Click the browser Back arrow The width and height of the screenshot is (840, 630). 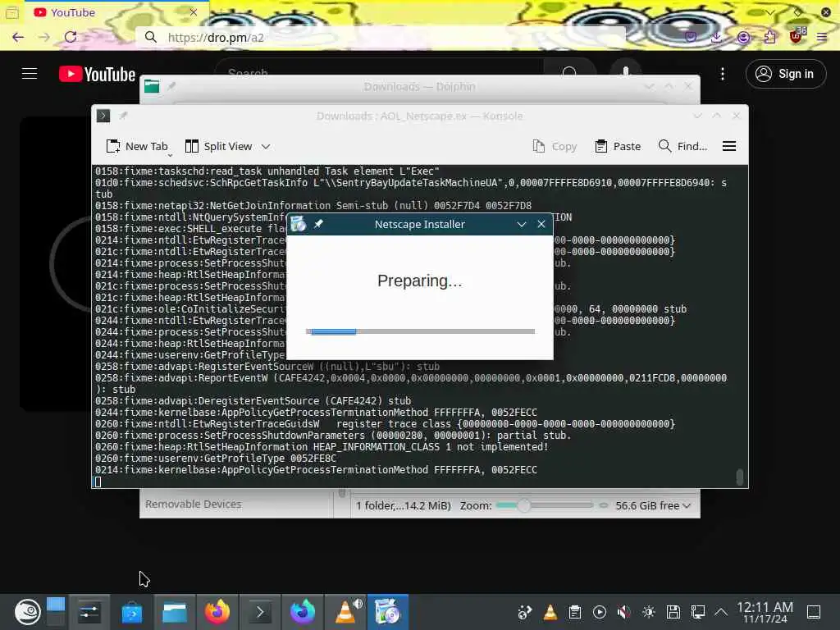[18, 37]
